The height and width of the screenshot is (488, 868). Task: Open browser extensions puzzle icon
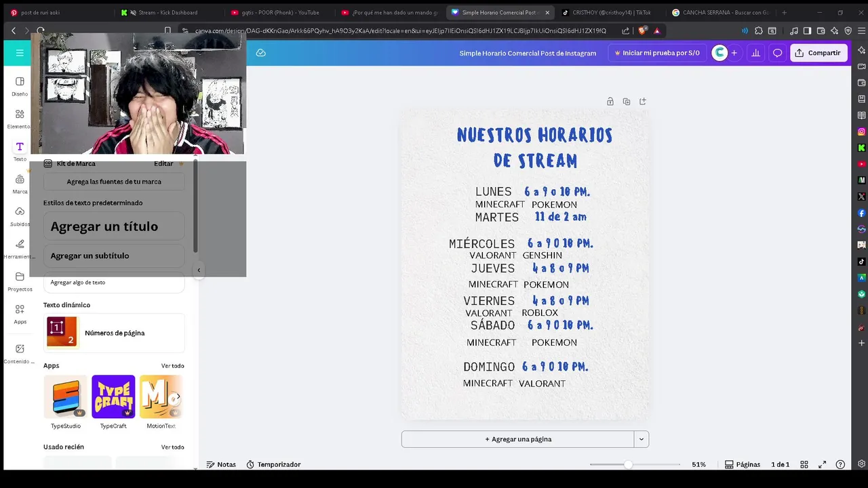pyautogui.click(x=759, y=30)
